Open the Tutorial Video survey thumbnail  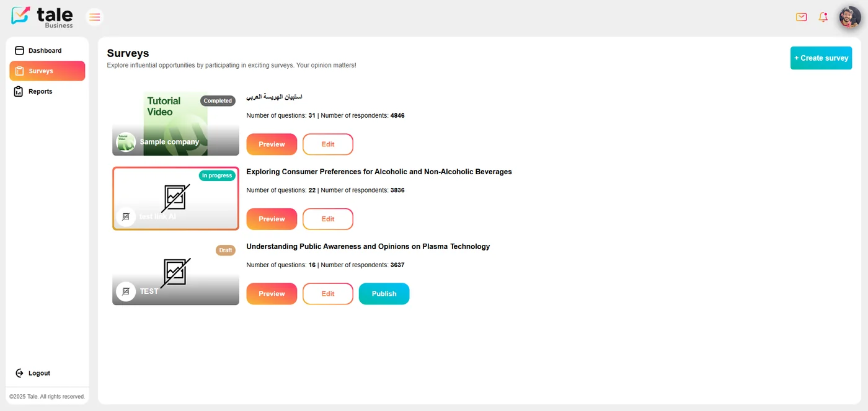(x=175, y=118)
